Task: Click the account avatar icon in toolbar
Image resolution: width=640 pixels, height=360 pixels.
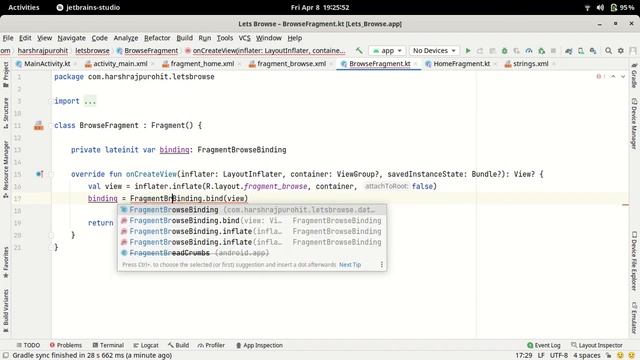Action: pyautogui.click(x=633, y=51)
